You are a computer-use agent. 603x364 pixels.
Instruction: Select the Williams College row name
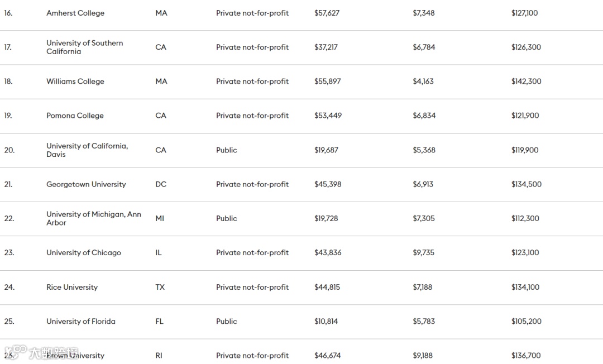tap(75, 81)
